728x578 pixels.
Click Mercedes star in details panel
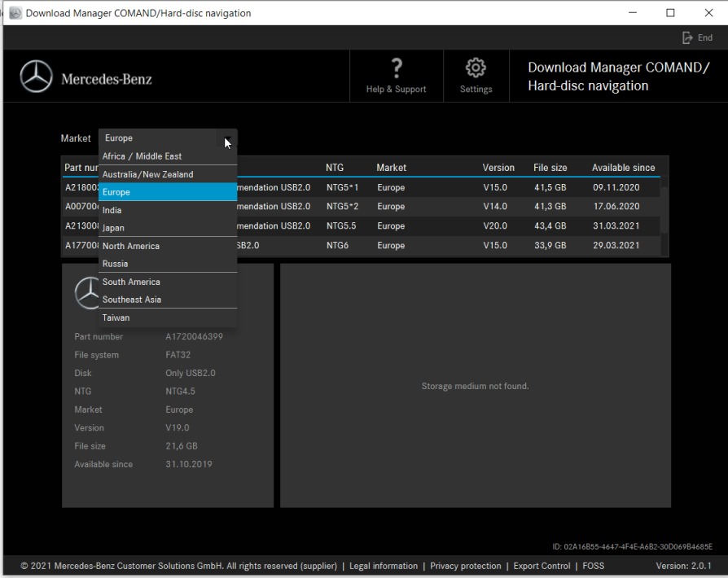[87, 292]
